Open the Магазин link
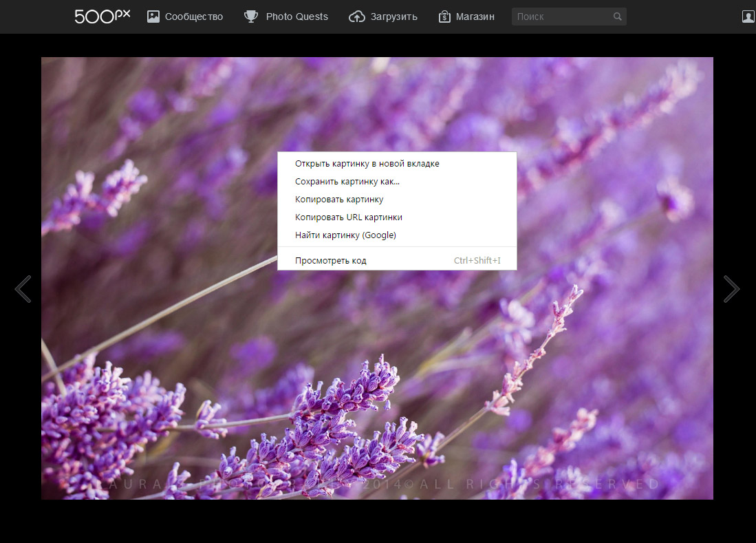Screen dimensions: 756x543 476,16
